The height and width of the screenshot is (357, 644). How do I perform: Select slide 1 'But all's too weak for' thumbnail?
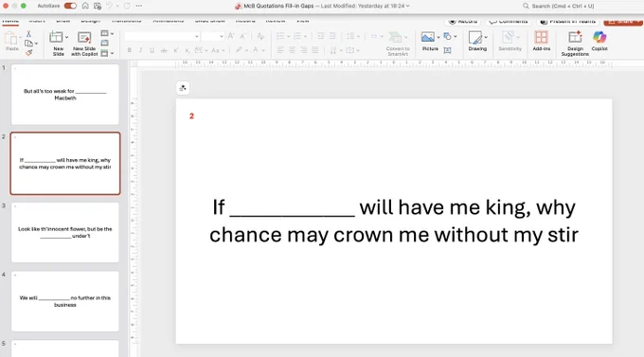point(65,94)
